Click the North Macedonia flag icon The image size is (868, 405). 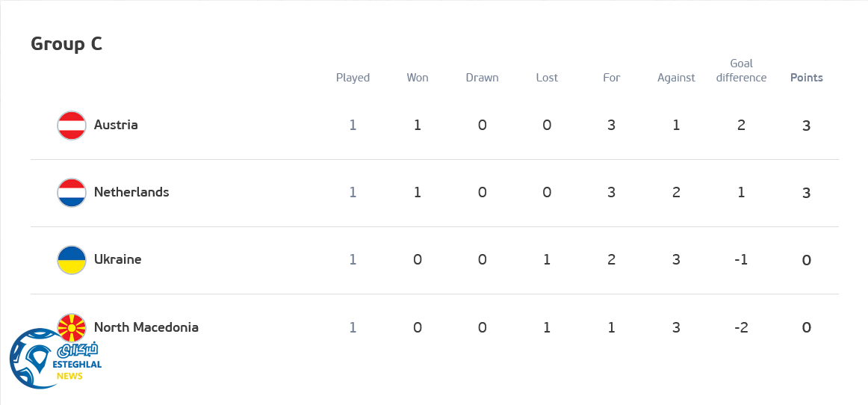pos(73,326)
